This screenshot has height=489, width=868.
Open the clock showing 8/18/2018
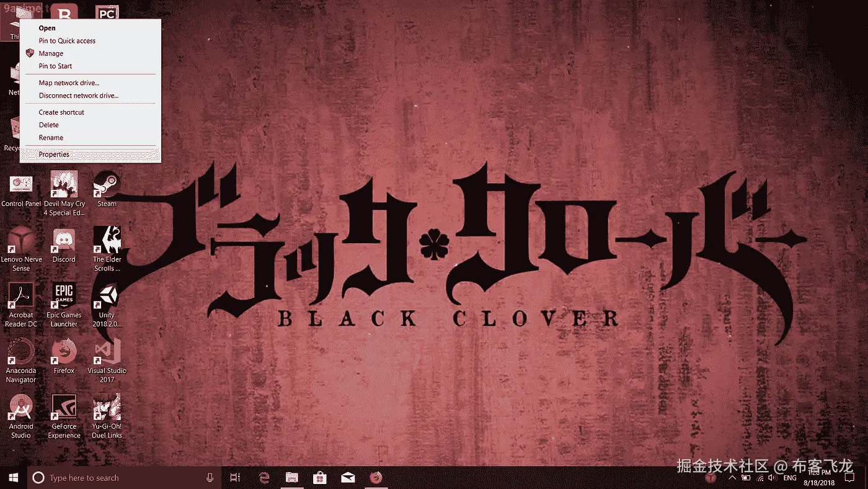coord(820,478)
